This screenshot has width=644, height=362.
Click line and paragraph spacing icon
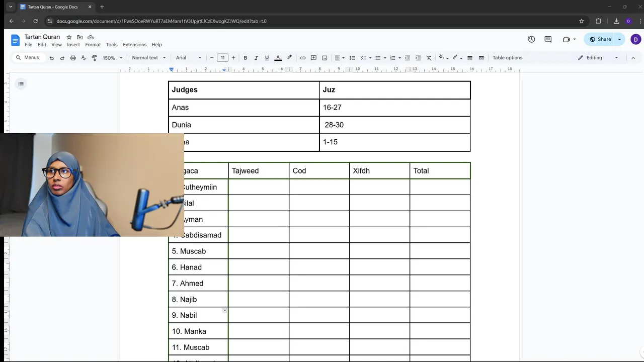(x=352, y=58)
